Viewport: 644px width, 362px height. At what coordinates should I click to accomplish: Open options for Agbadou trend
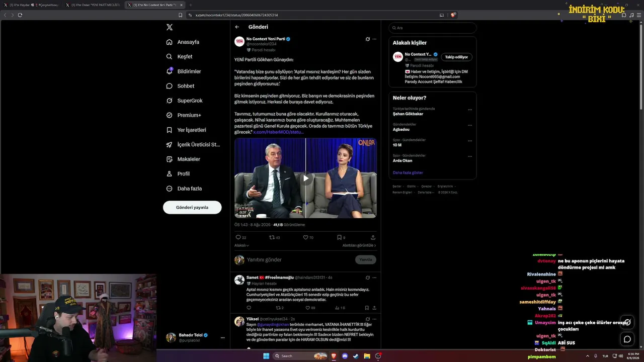pyautogui.click(x=470, y=125)
